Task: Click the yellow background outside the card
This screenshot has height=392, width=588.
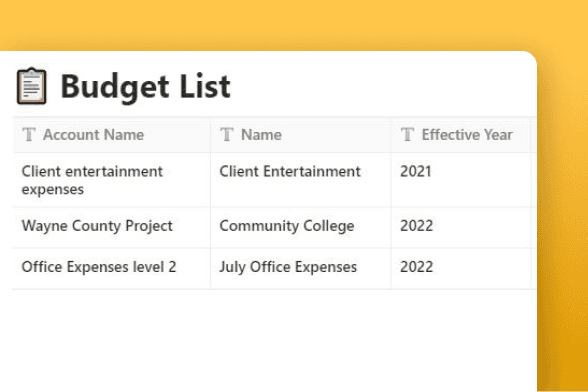Action: (x=294, y=24)
